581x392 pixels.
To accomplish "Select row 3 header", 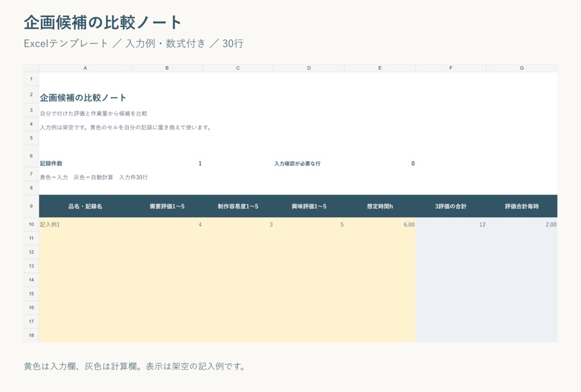I will pos(31,110).
